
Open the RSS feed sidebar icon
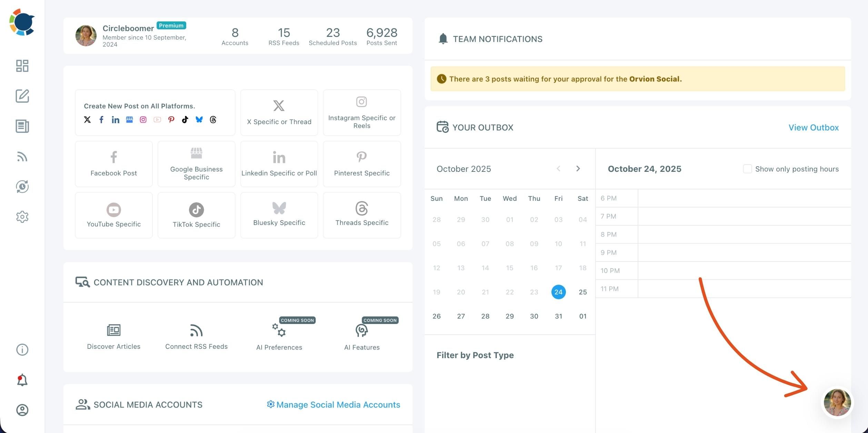(22, 157)
